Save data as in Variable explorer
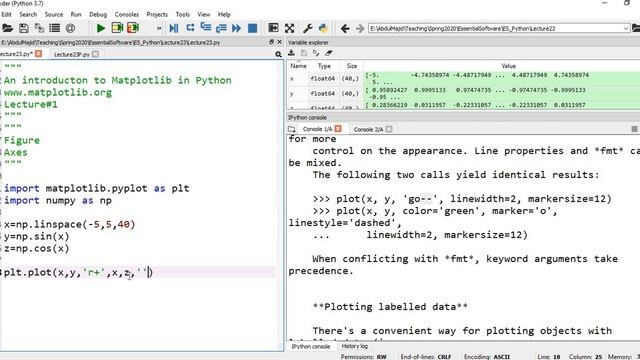 coord(316,53)
